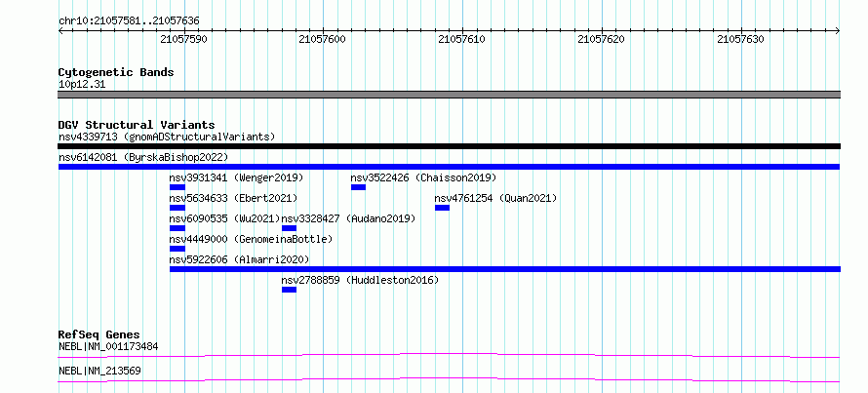Select the magenta NEBL NM_213569 transcript line
868x393 pixels.
[x=449, y=379]
